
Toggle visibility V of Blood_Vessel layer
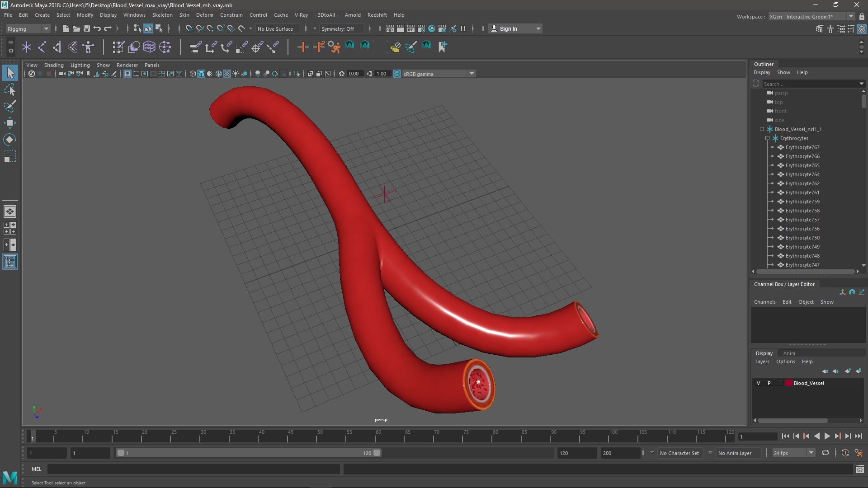758,383
